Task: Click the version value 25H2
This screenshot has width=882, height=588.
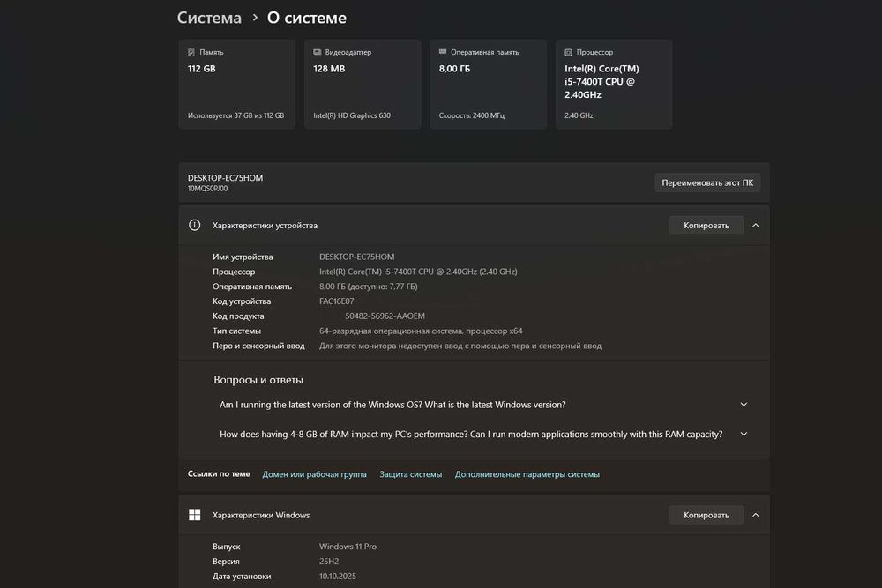Action: [328, 561]
